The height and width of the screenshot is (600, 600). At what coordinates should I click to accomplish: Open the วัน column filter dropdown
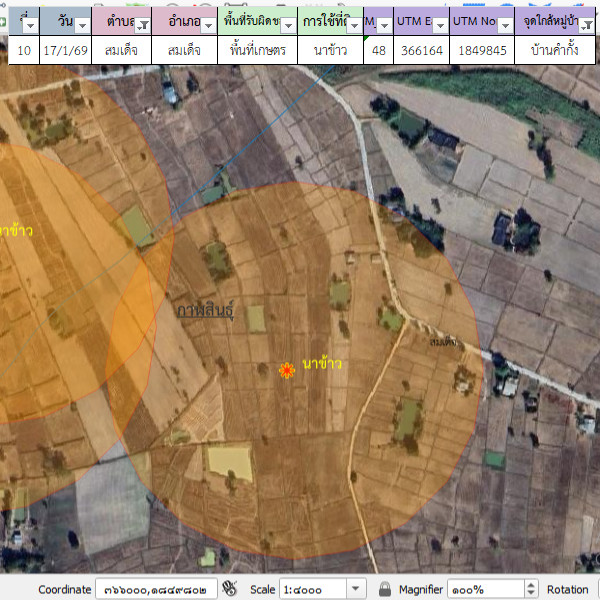click(x=82, y=24)
